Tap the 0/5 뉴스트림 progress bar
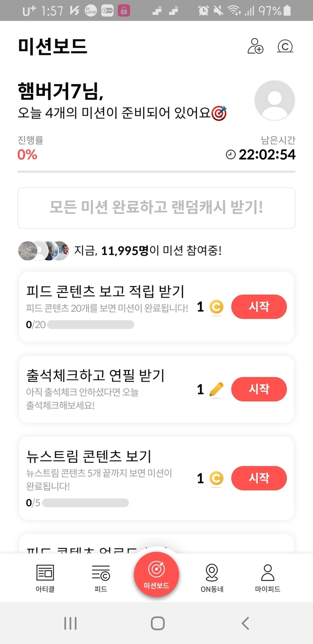Screen dimensions: 313x644 click(86, 503)
